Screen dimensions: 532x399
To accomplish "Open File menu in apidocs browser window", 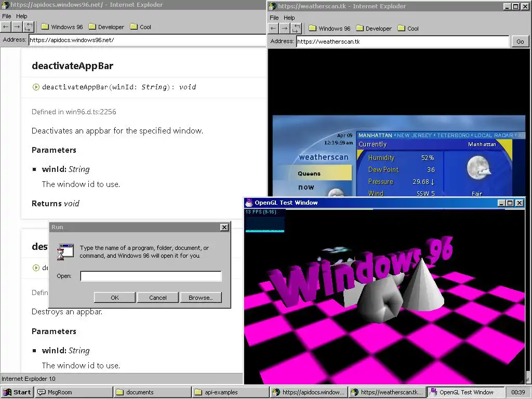I will point(6,16).
